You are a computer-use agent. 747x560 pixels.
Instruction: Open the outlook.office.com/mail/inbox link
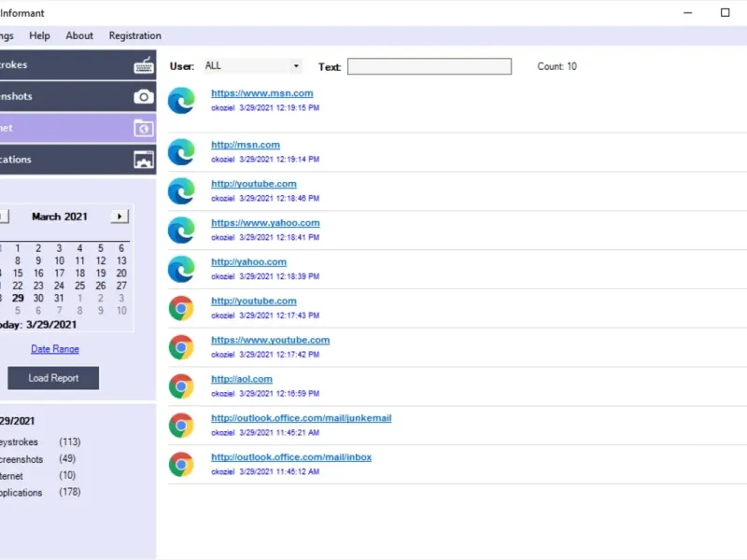click(x=291, y=457)
